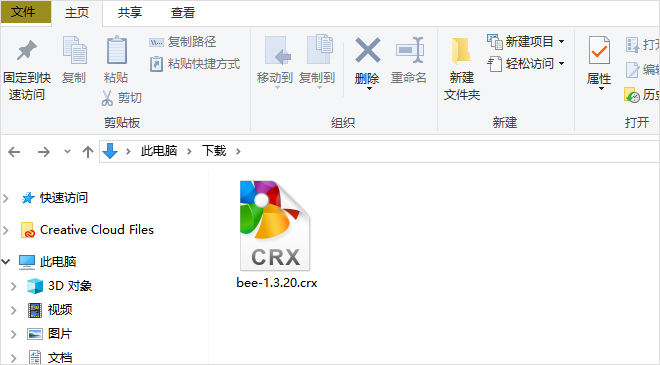Image resolution: width=660 pixels, height=365 pixels.
Task: Collapse the This PC tree node
Action: [6, 262]
